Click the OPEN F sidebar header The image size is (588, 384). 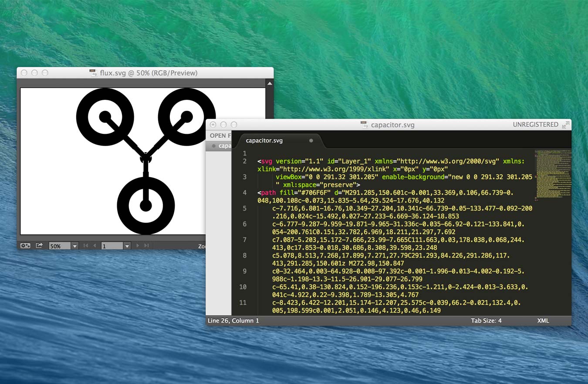[x=220, y=136]
